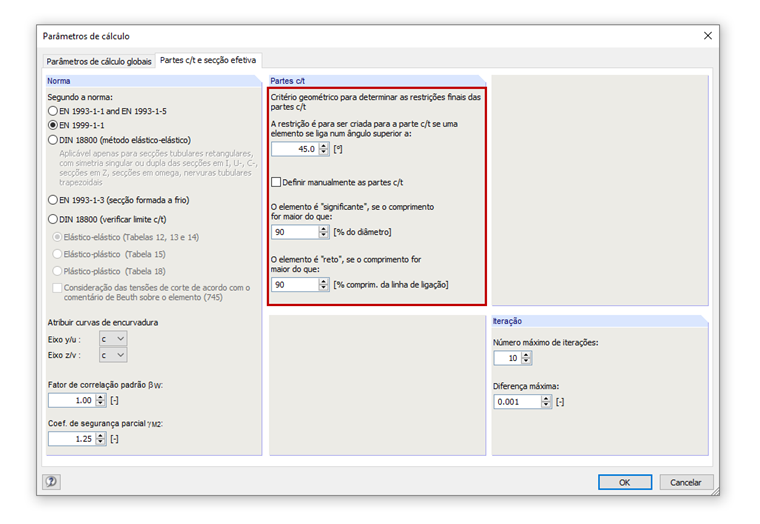
Task: Adjust the Diferença máxima 0.001 spinner
Action: click(546, 402)
